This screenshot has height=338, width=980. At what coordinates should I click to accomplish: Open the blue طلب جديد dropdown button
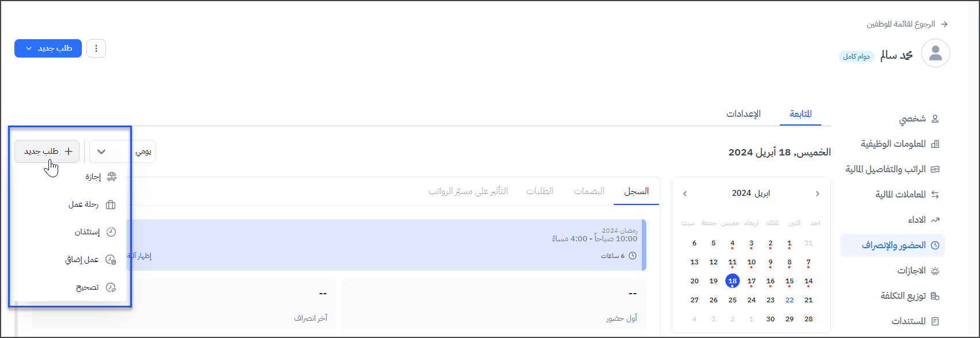[x=48, y=49]
